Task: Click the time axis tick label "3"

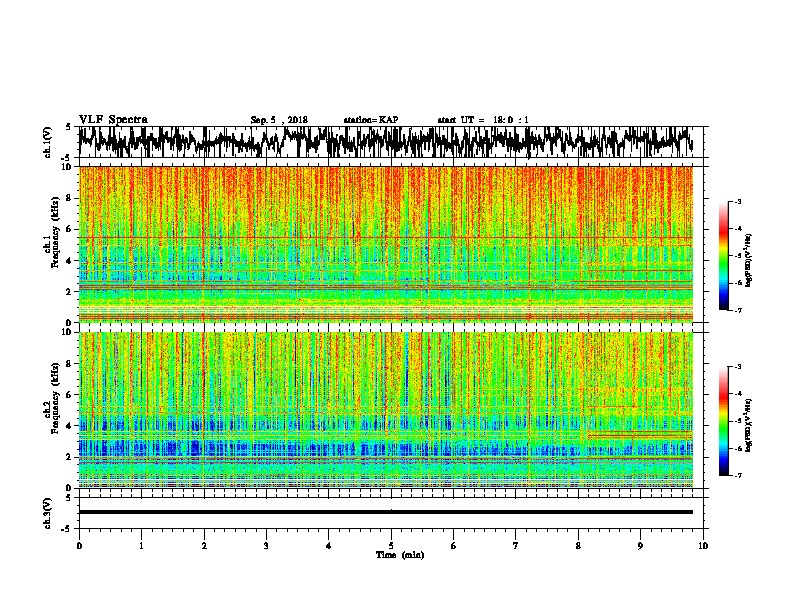Action: point(266,546)
